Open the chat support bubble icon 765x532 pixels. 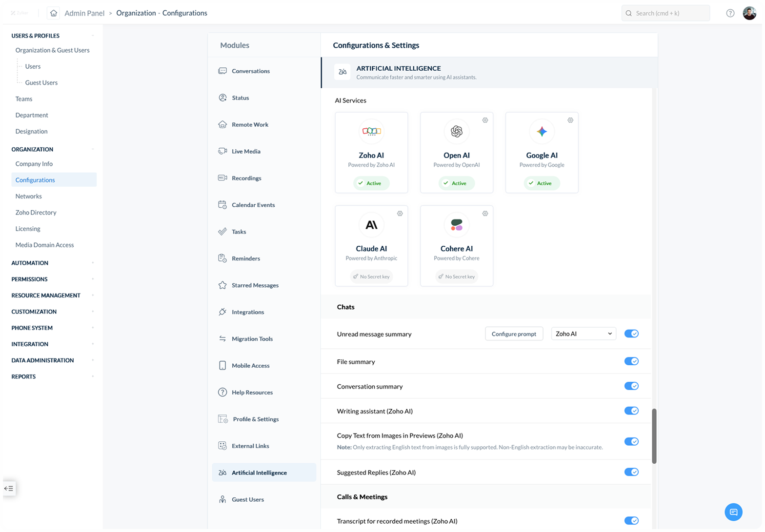[733, 512]
